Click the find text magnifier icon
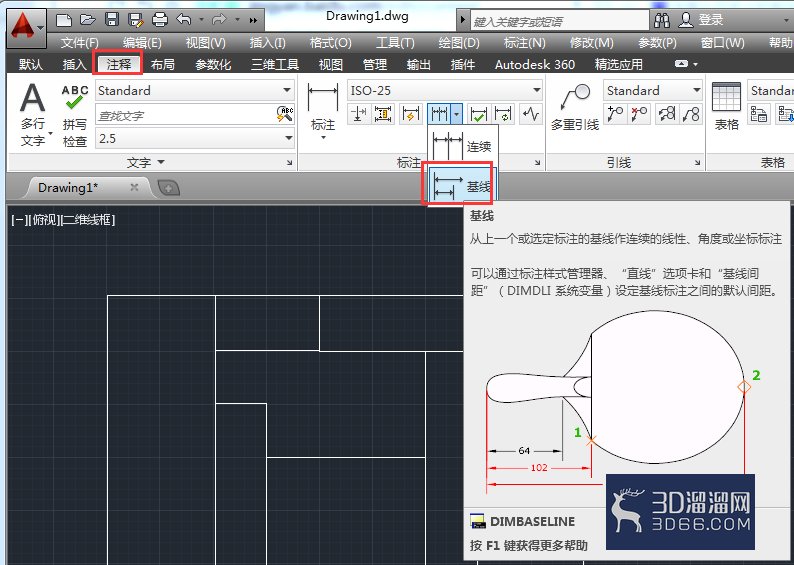This screenshot has height=565, width=794. (285, 114)
